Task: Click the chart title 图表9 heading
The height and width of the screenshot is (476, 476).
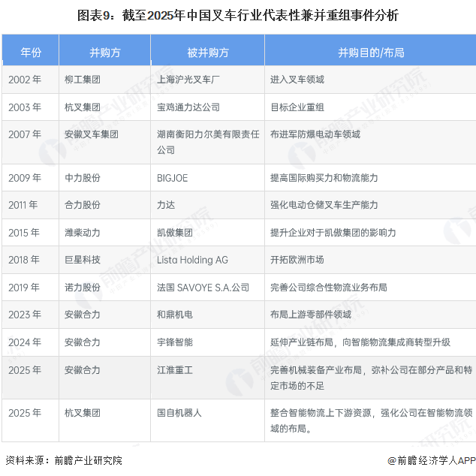Action: [x=238, y=15]
